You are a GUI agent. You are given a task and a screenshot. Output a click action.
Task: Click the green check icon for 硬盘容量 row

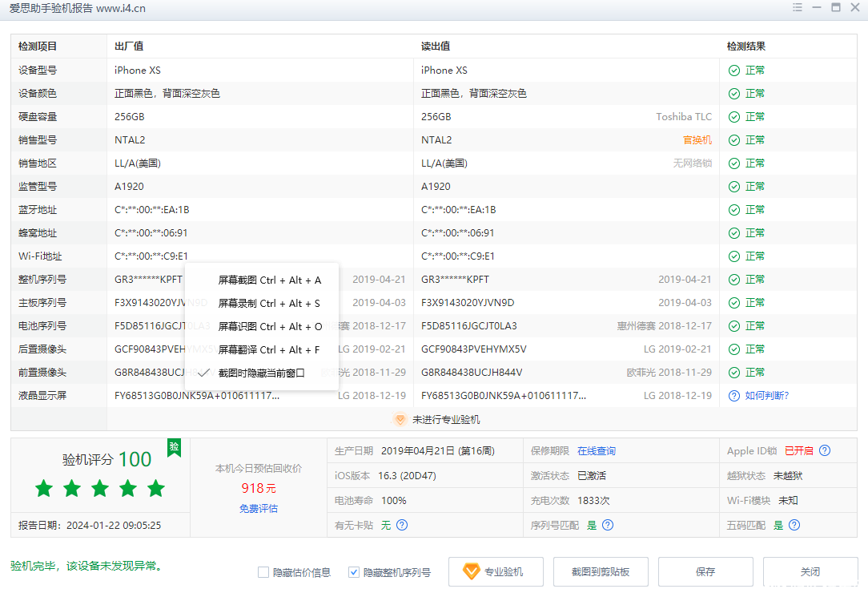[734, 117]
